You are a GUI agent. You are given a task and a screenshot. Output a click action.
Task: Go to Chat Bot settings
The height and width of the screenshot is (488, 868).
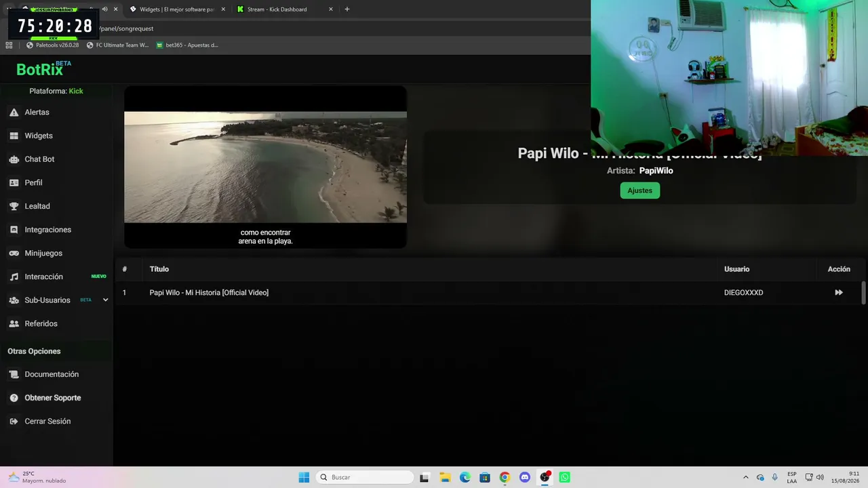(x=39, y=159)
